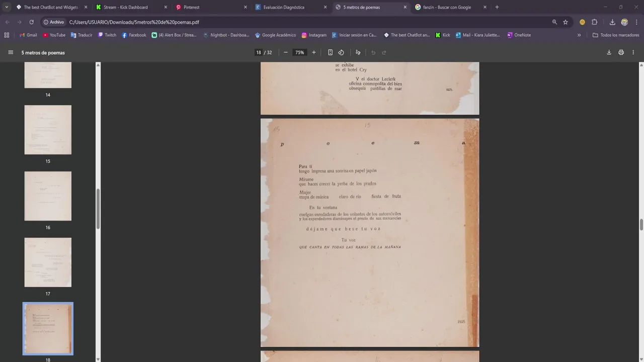Image resolution: width=644 pixels, height=362 pixels.
Task: Open the tab search dropdown arrow
Action: 7,7
